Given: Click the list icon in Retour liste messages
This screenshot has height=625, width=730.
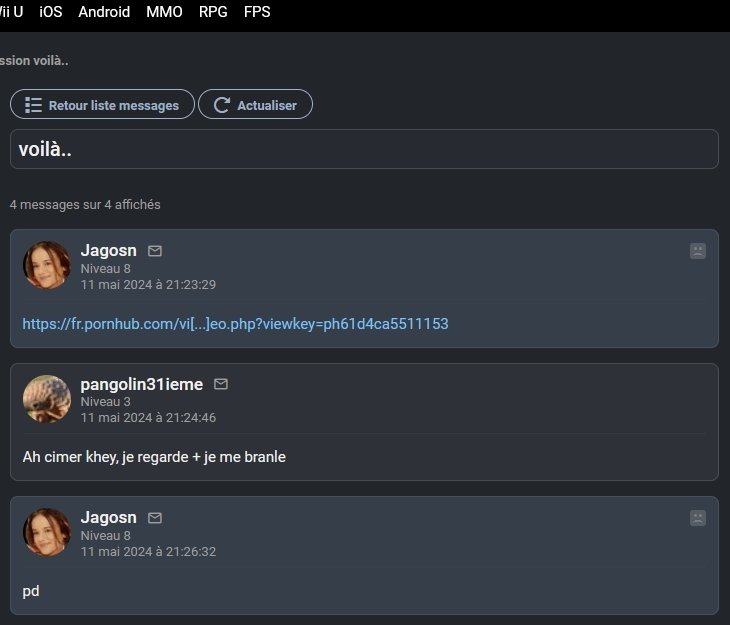Looking at the screenshot, I should coord(33,105).
